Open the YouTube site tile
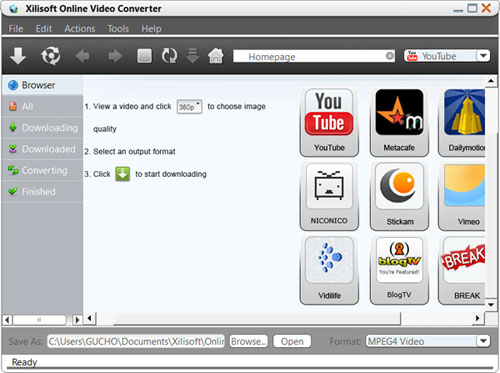 coord(329,122)
